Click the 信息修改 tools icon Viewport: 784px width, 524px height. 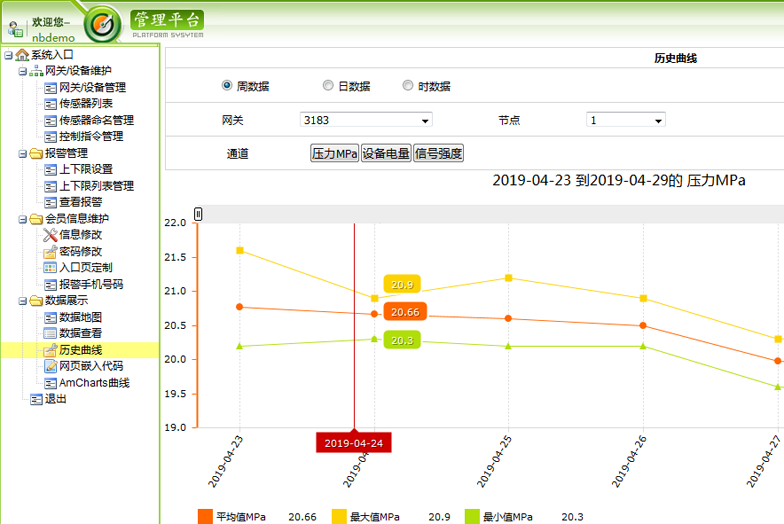click(x=50, y=235)
